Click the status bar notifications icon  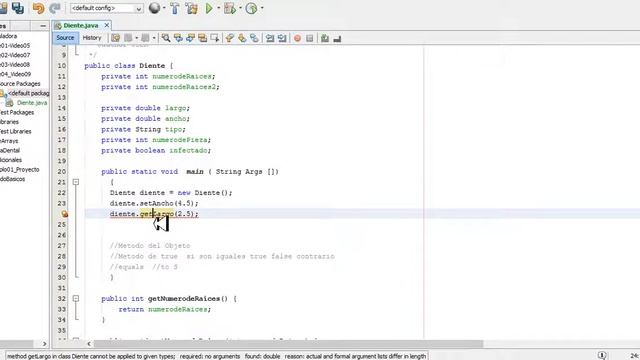[x=602, y=356]
